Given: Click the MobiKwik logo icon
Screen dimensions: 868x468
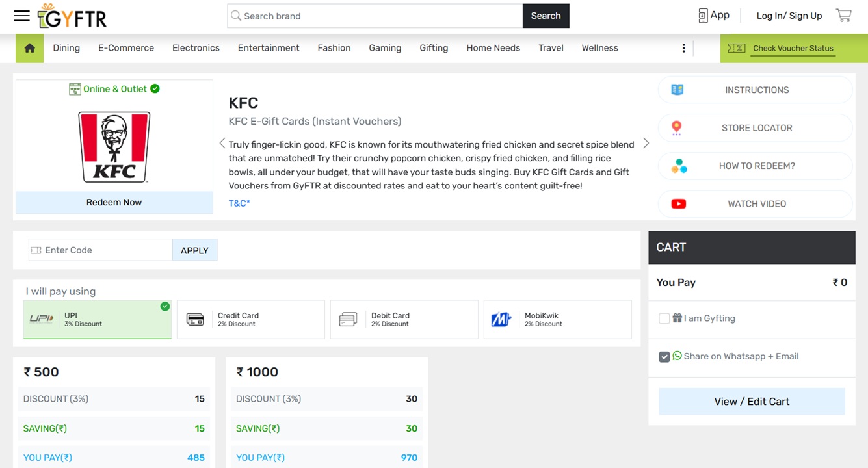Looking at the screenshot, I should coord(501,319).
